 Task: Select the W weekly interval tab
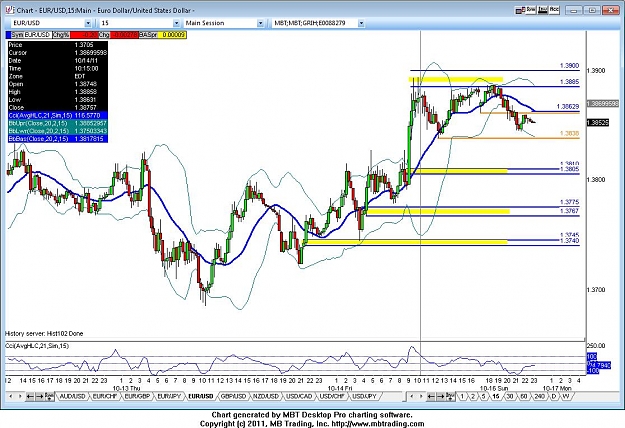[566, 397]
